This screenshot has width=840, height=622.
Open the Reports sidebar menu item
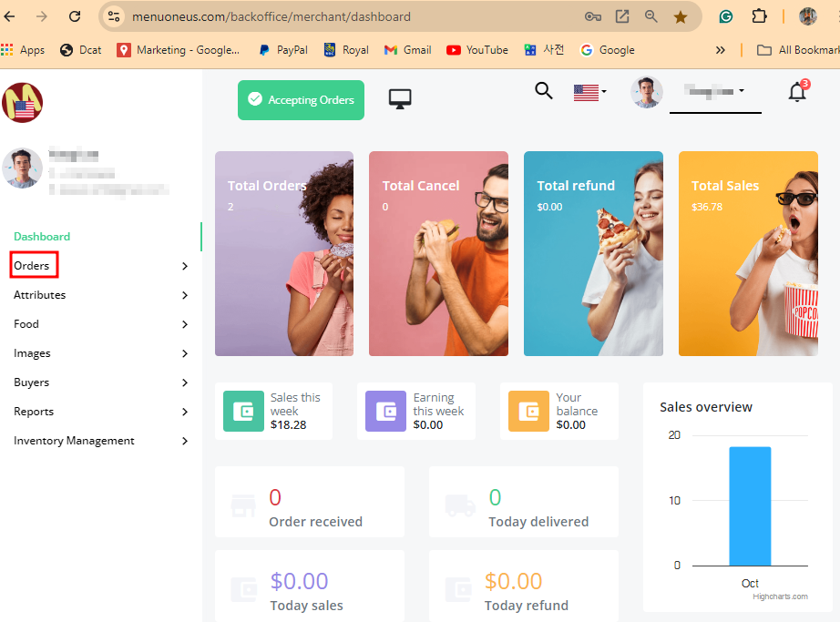click(34, 412)
